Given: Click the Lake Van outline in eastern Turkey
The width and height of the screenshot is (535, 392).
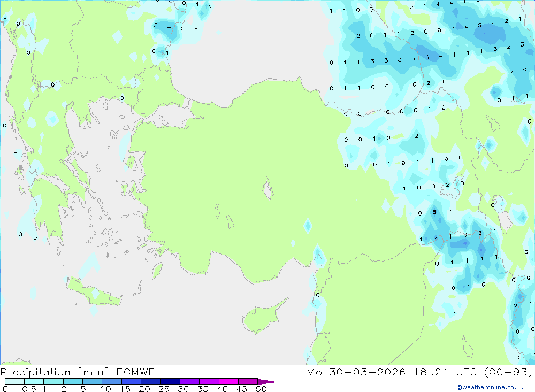Looking at the screenshot, I should [452, 187].
